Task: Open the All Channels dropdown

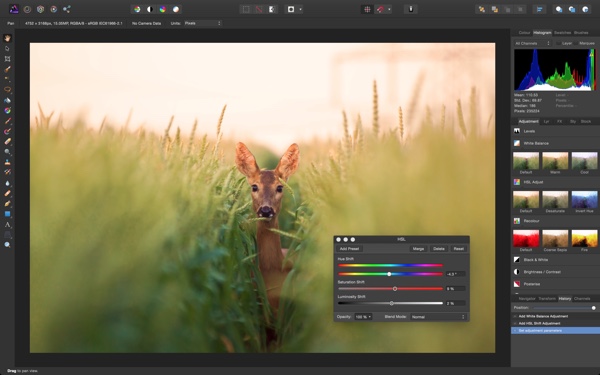Action: pos(532,43)
